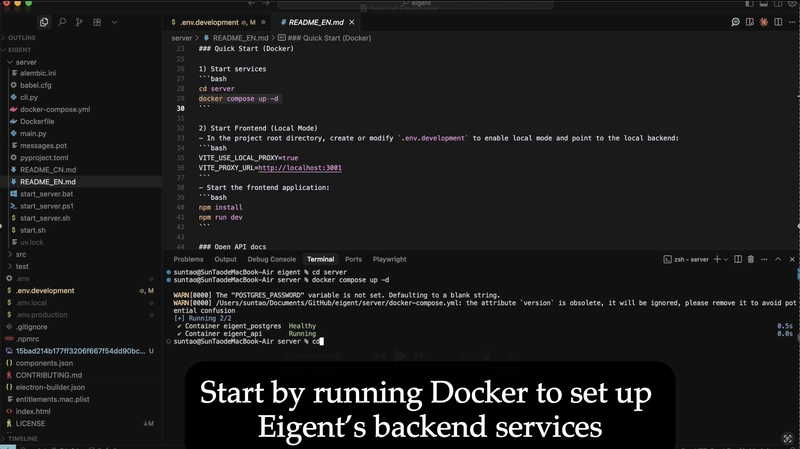Split the terminal
The width and height of the screenshot is (800, 449).
738,259
